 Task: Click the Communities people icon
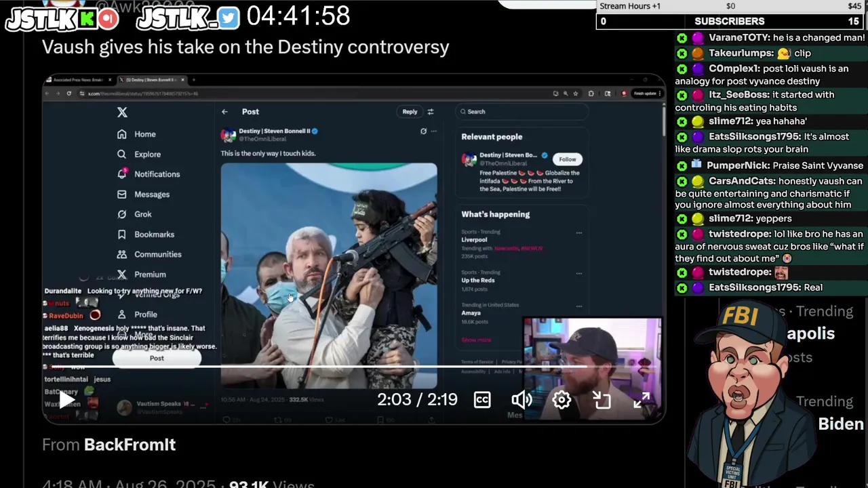click(121, 254)
